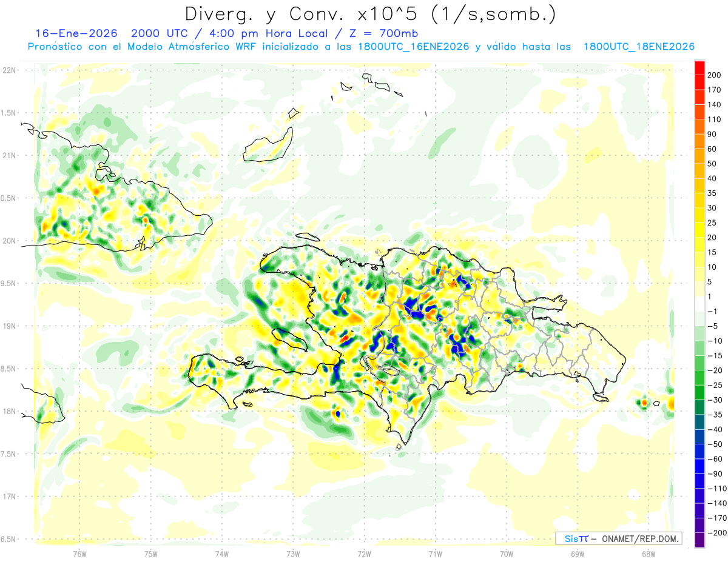Screen dimensions: 728x562
Task: Click the legend value '-35'
Action: pyautogui.click(x=716, y=415)
